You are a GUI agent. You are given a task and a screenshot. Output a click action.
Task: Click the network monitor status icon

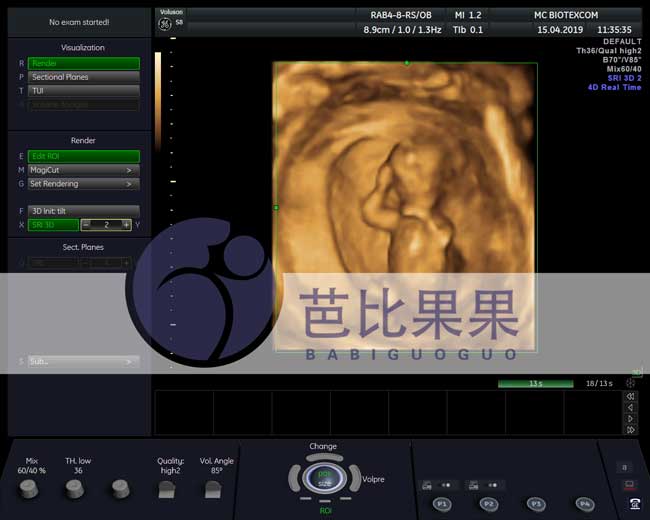(x=629, y=485)
